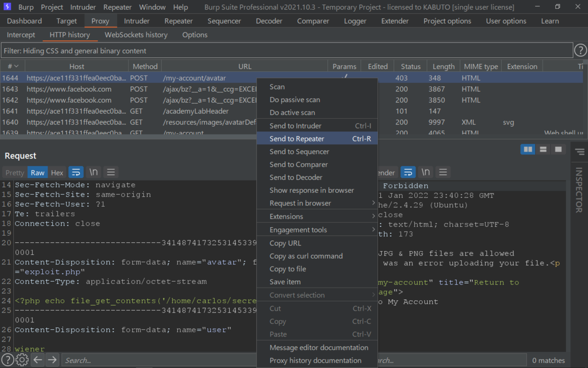588x368 pixels.
Task: Choose Copy URL from context menu
Action: [x=317, y=243]
